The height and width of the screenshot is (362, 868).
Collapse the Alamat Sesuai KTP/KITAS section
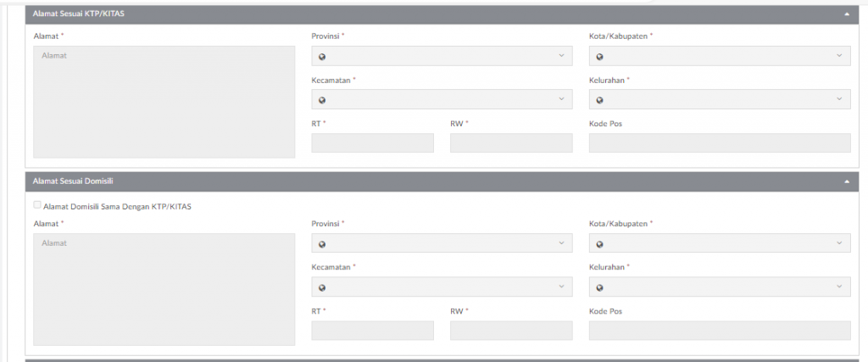[847, 14]
